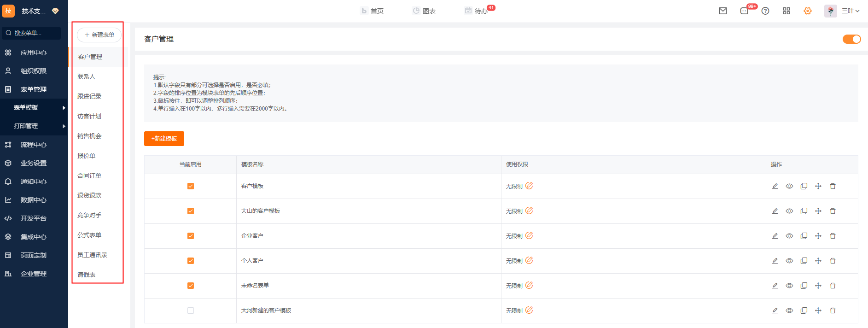The width and height of the screenshot is (868, 328).
Task: Click the +新建模板 orange button
Action: (164, 139)
